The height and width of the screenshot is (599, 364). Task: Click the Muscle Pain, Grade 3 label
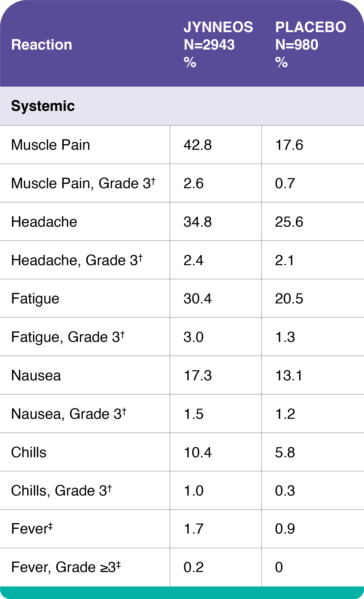pos(83,183)
